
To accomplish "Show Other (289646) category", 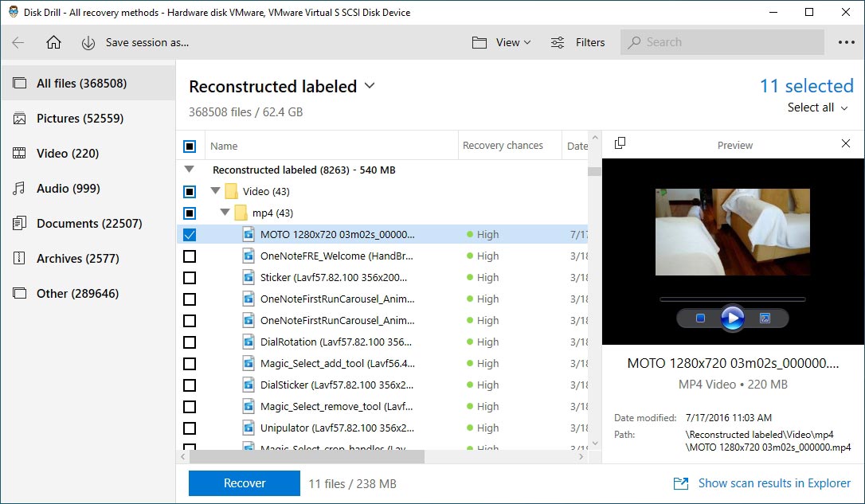I will click(88, 293).
